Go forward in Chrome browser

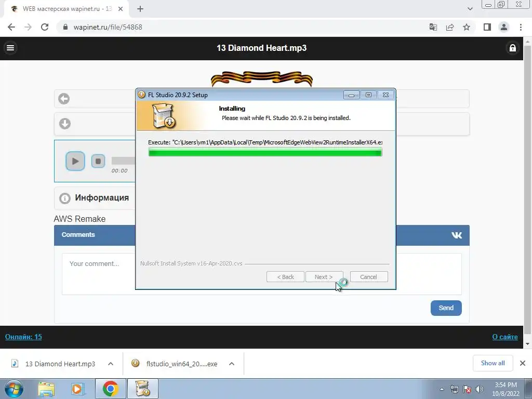(x=28, y=27)
